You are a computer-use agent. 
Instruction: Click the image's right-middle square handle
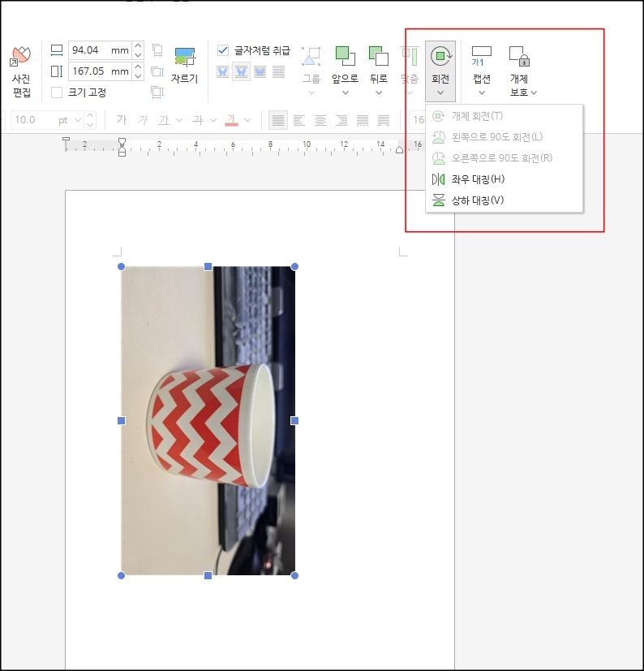coord(294,421)
